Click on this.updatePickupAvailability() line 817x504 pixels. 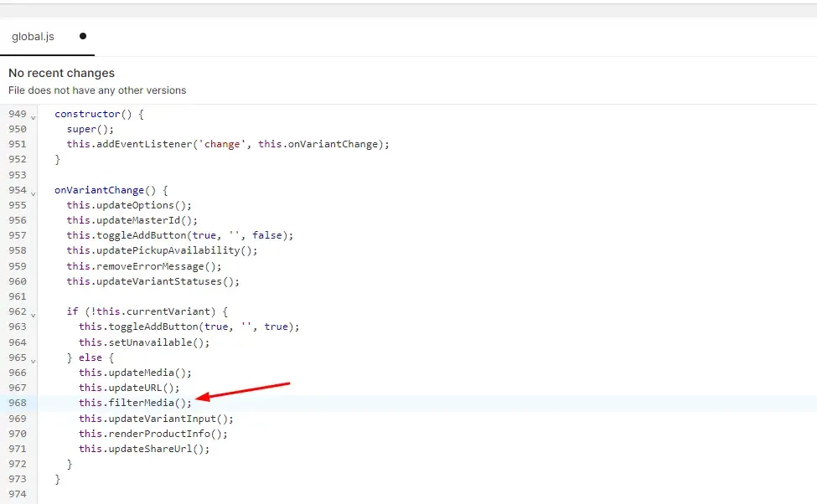[x=162, y=250]
